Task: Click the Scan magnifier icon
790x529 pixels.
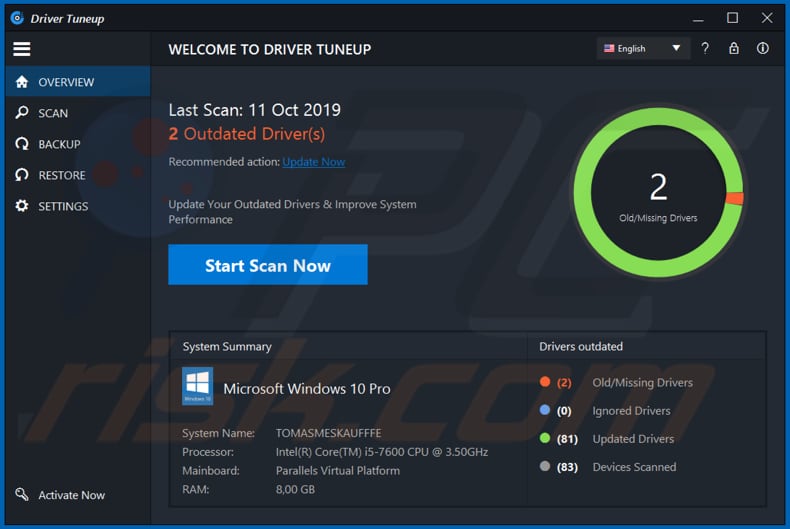Action: coord(22,112)
